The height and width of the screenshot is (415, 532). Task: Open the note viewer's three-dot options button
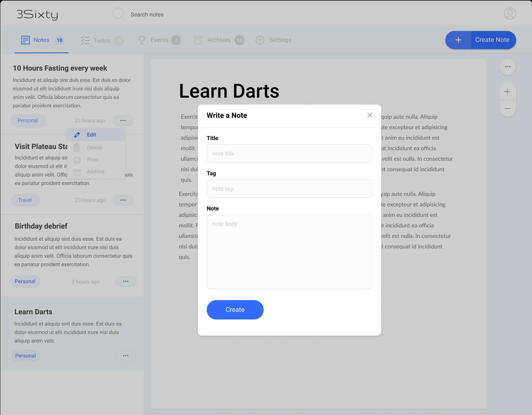click(508, 67)
